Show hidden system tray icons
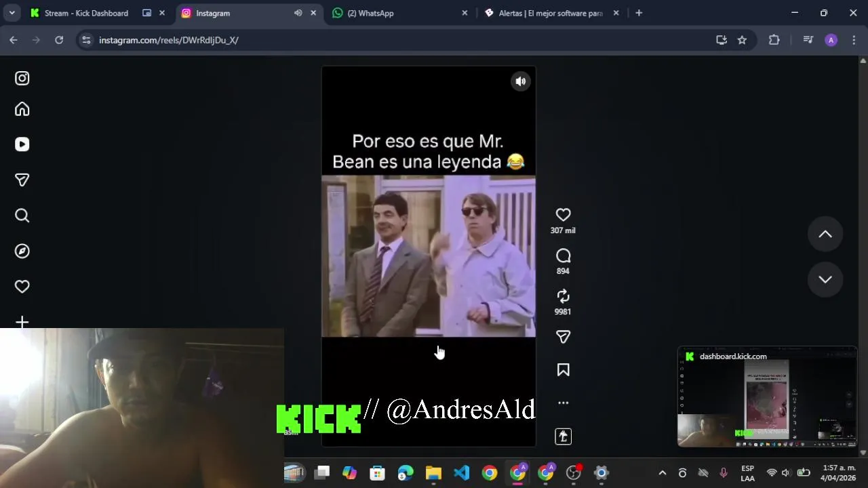868x488 pixels. (663, 473)
